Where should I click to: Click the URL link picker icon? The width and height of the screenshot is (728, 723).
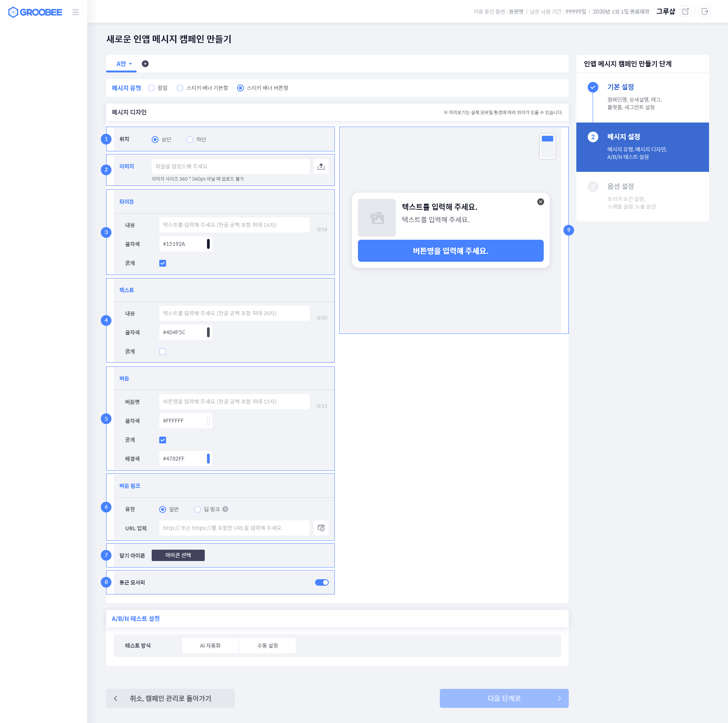click(x=321, y=528)
